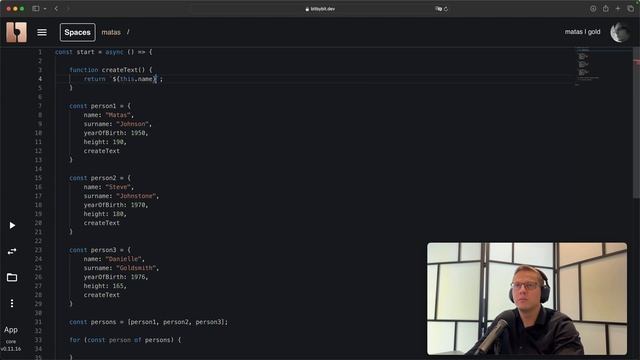Click the matas | gold account label
Image resolution: width=640 pixels, height=360 pixels.
click(x=582, y=32)
